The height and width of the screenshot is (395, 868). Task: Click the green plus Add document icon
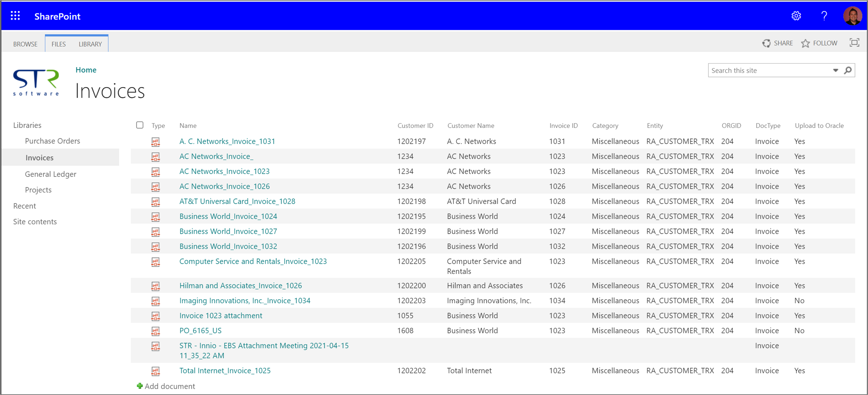tap(140, 386)
